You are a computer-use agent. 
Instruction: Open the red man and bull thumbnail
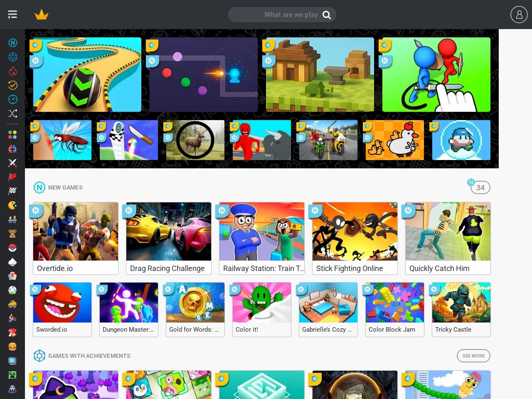coord(262,140)
